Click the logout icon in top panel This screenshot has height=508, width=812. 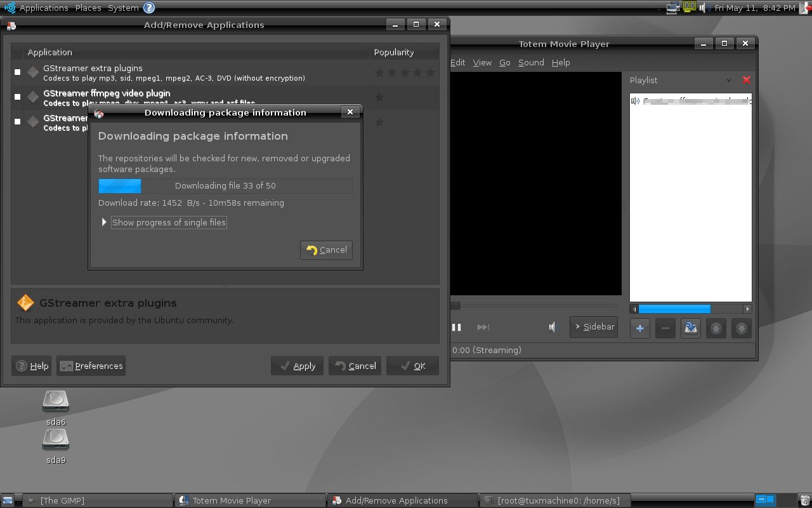804,8
